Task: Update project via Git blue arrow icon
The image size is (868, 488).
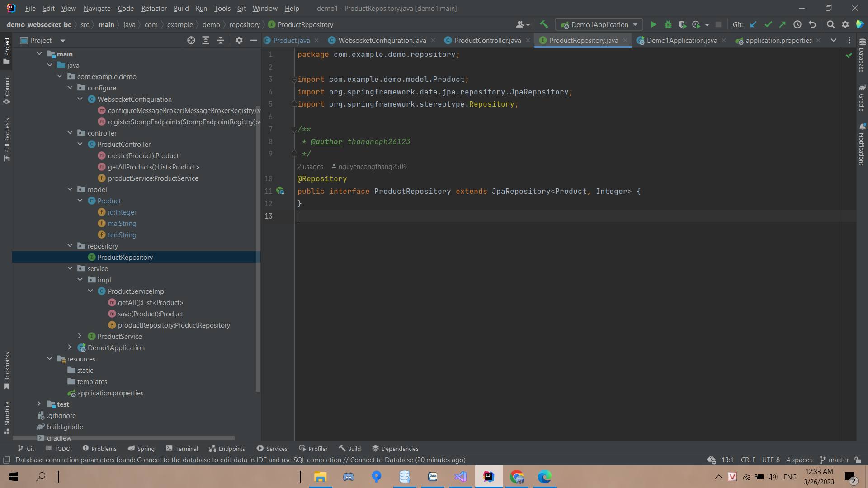Action: pos(753,25)
